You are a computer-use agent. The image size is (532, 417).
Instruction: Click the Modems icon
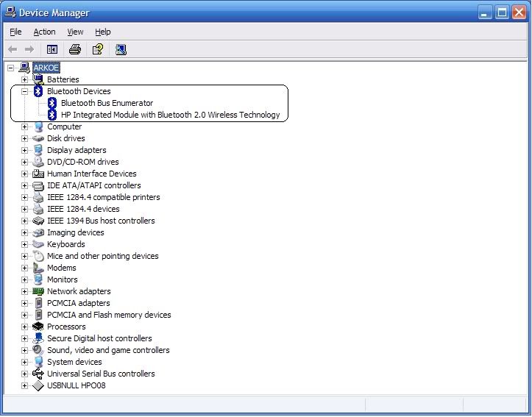click(x=38, y=268)
